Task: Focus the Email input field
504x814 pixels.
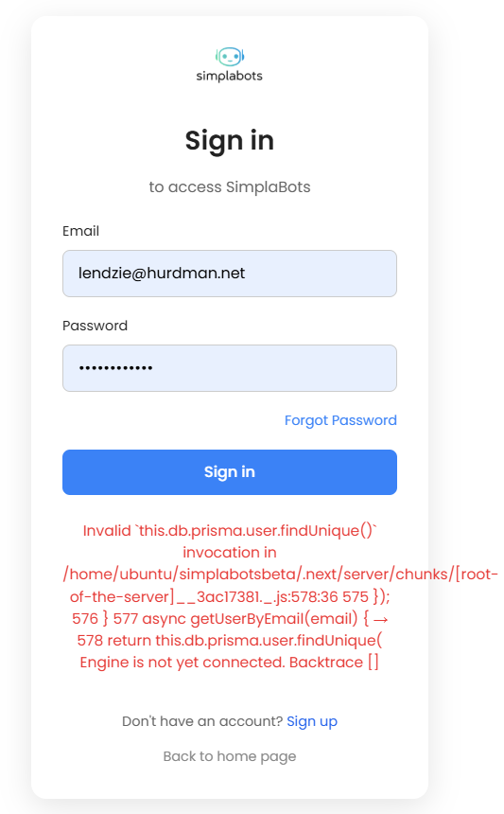Action: (x=230, y=274)
